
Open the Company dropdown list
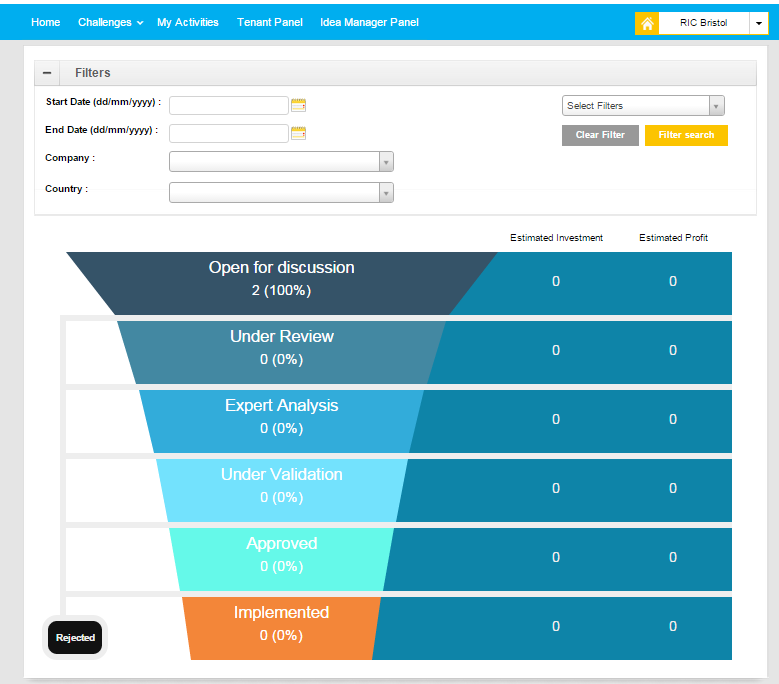coord(281,162)
